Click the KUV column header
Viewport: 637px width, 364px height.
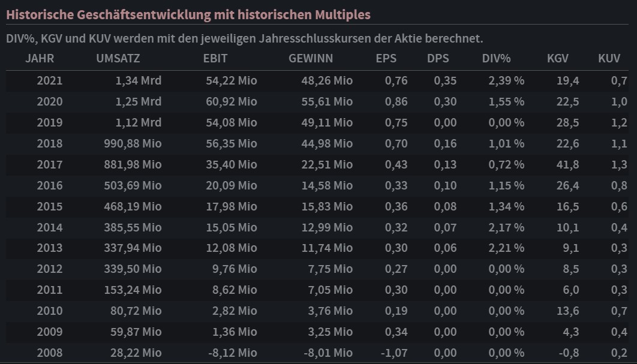pyautogui.click(x=609, y=59)
